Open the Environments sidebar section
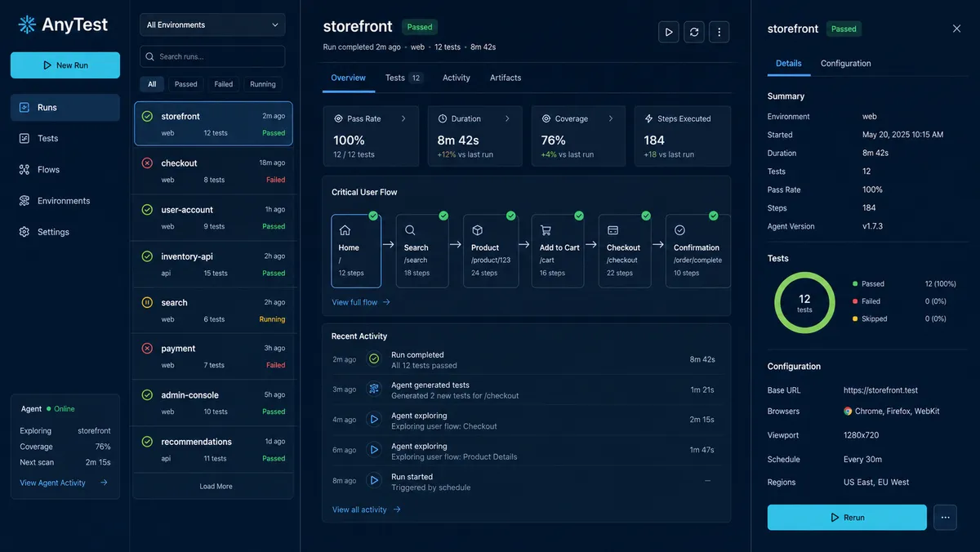 pos(65,200)
